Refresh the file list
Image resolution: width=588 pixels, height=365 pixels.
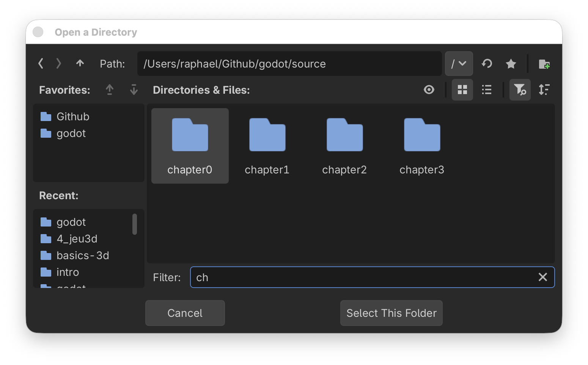click(x=487, y=64)
